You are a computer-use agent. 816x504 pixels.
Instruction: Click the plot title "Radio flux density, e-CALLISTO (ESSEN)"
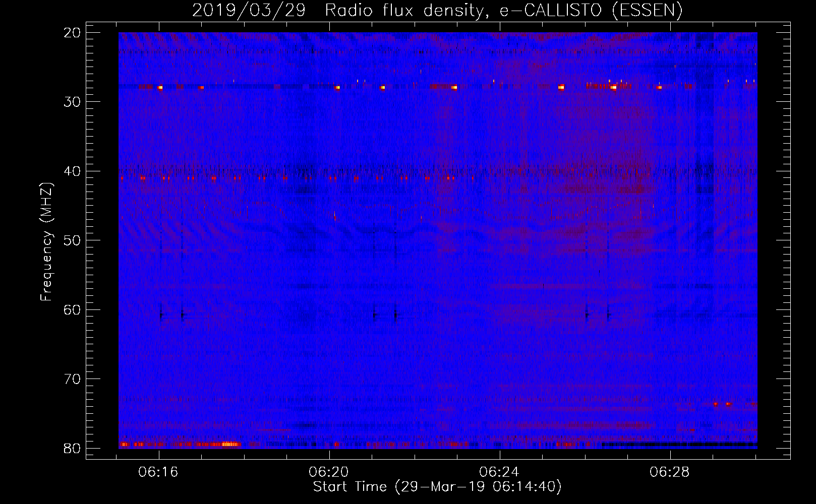point(503,11)
